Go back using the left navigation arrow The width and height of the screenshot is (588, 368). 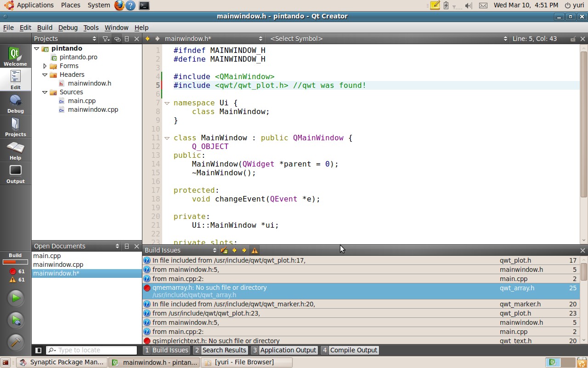(147, 39)
